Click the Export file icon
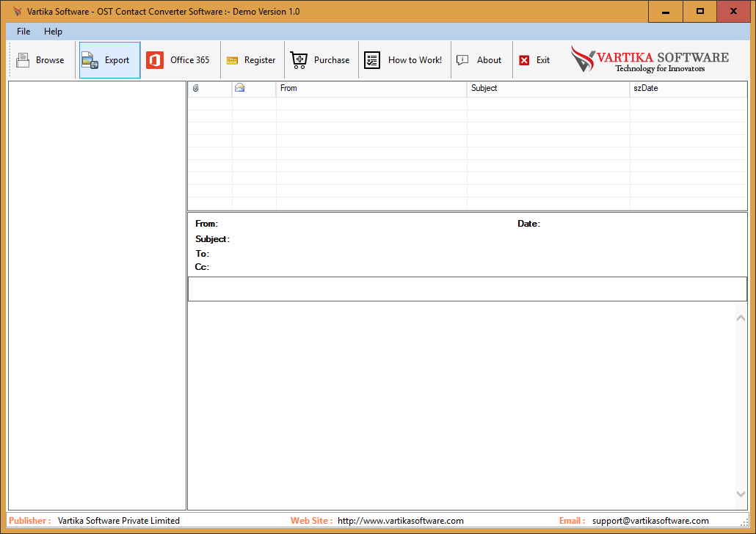756x534 pixels. (x=90, y=60)
